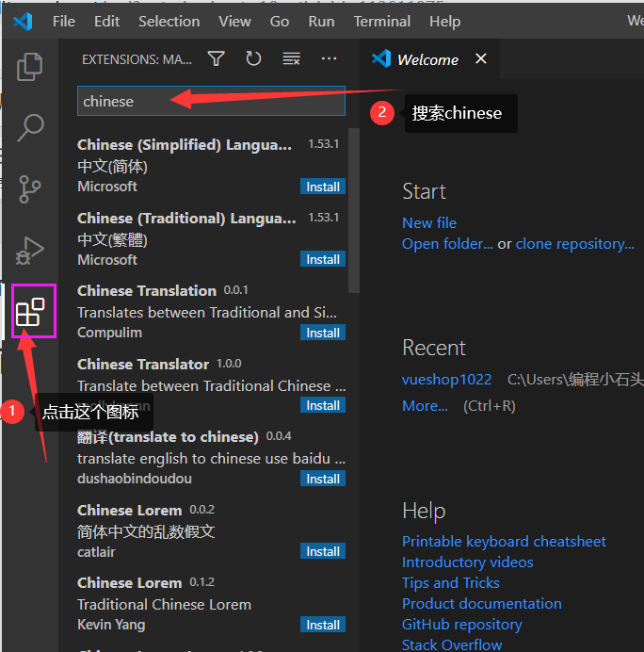This screenshot has height=652, width=644.
Task: Install Chinese Lorem by Kevin Yang
Action: coord(323,625)
